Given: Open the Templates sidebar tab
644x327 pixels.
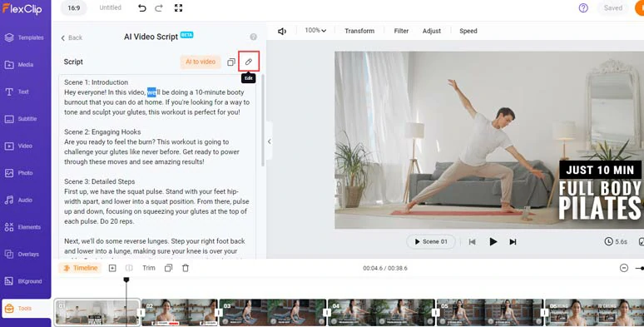Looking at the screenshot, I should coord(25,37).
